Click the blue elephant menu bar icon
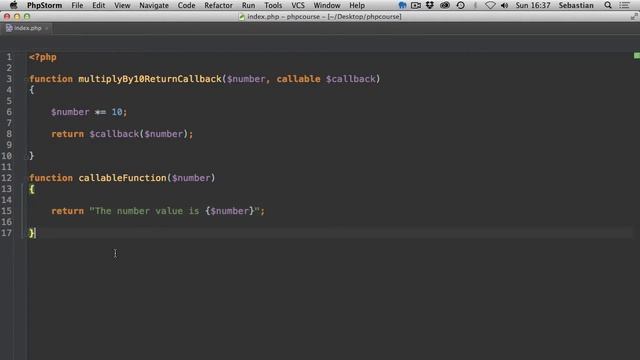 coord(402,5)
